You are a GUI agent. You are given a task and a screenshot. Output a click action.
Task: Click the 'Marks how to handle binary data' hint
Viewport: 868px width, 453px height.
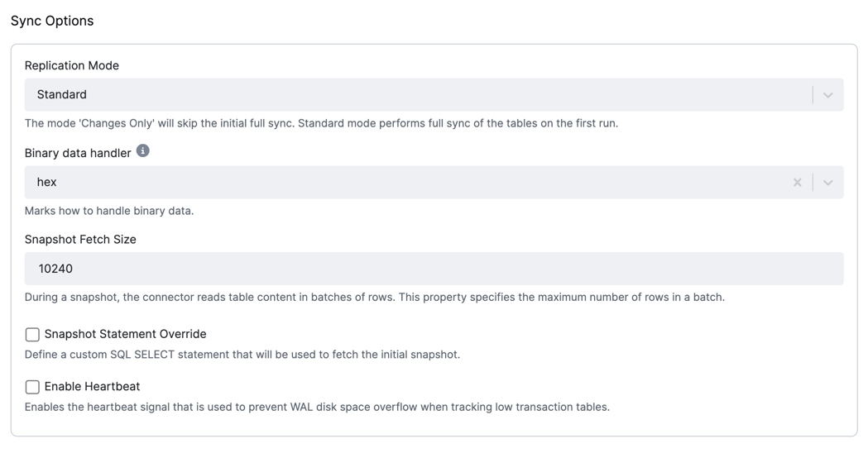(x=109, y=211)
